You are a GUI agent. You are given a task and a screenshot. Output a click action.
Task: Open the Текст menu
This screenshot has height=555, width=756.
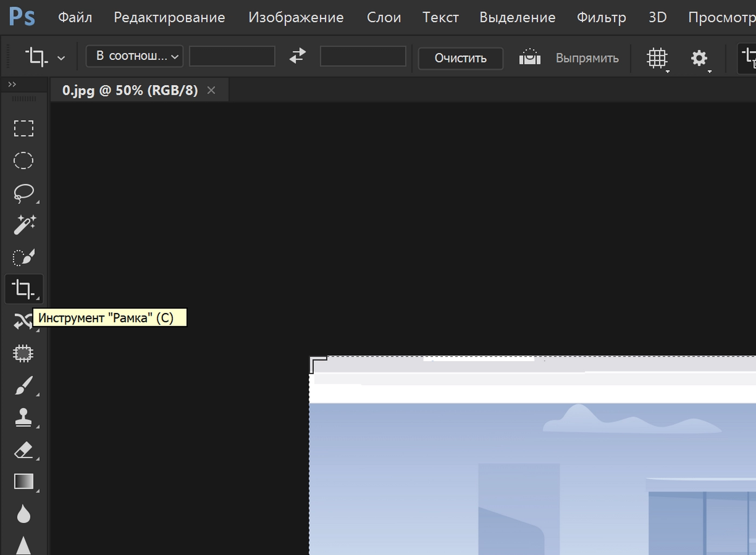[441, 17]
